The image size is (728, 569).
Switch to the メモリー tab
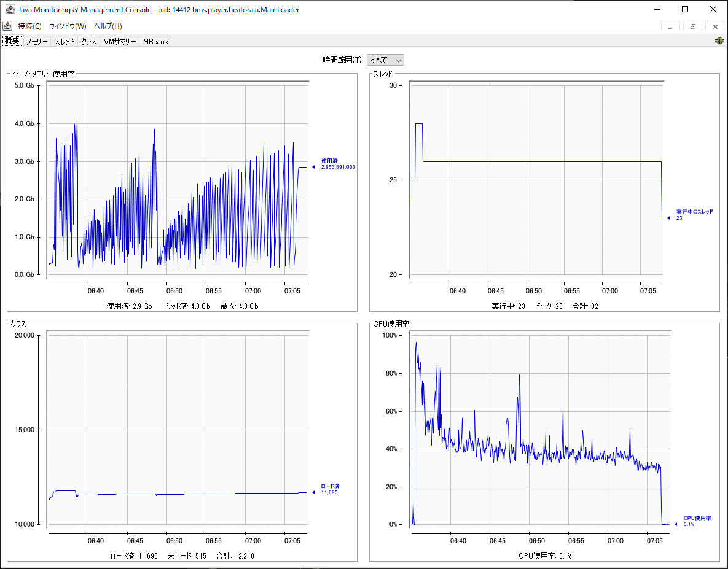37,41
